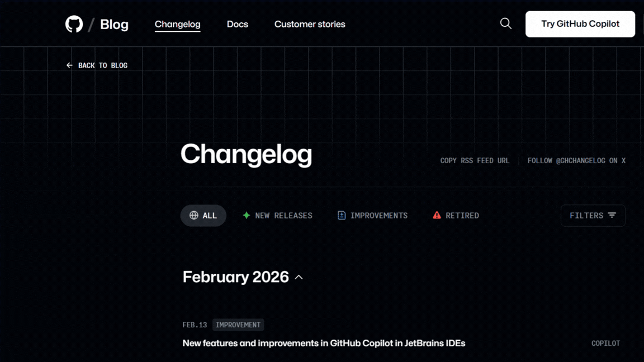The height and width of the screenshot is (362, 644).
Task: Click the improvements badge icon
Action: 342,215
